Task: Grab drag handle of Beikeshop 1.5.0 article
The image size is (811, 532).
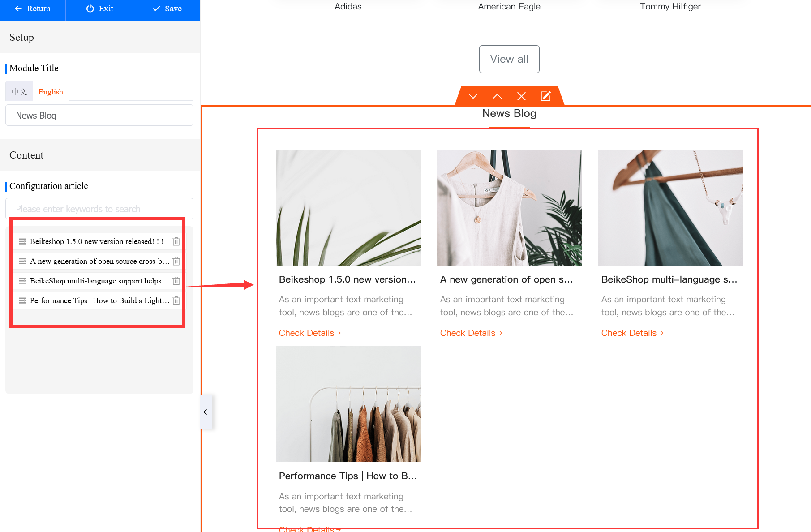Action: coord(22,241)
